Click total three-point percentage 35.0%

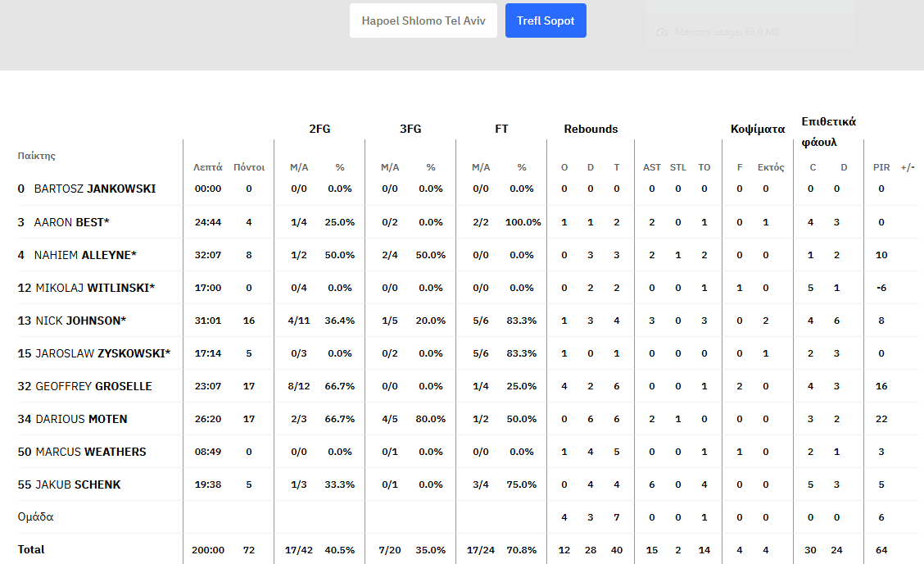[x=431, y=550]
